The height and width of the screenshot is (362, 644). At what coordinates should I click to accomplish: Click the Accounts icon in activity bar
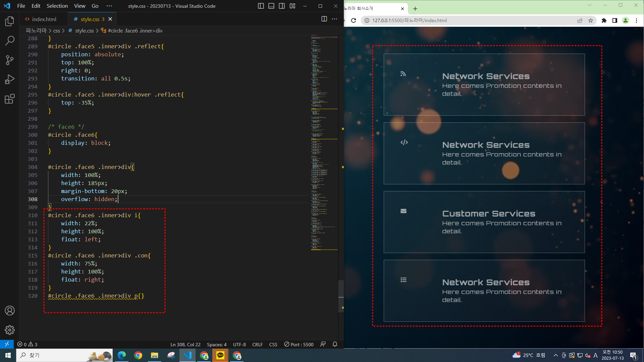[x=10, y=311]
